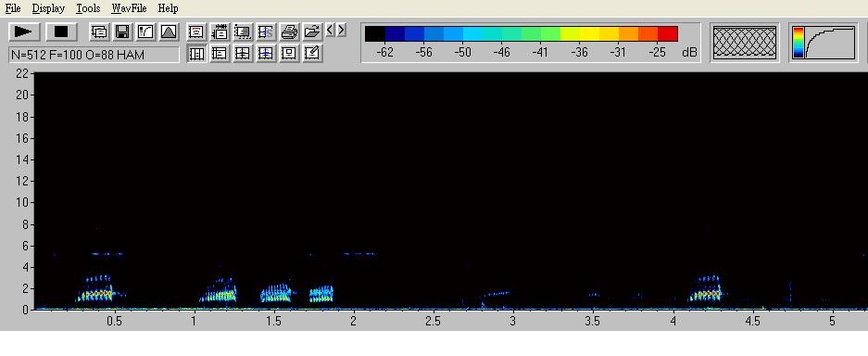Click the dB color scale bar

pyautogui.click(x=522, y=33)
